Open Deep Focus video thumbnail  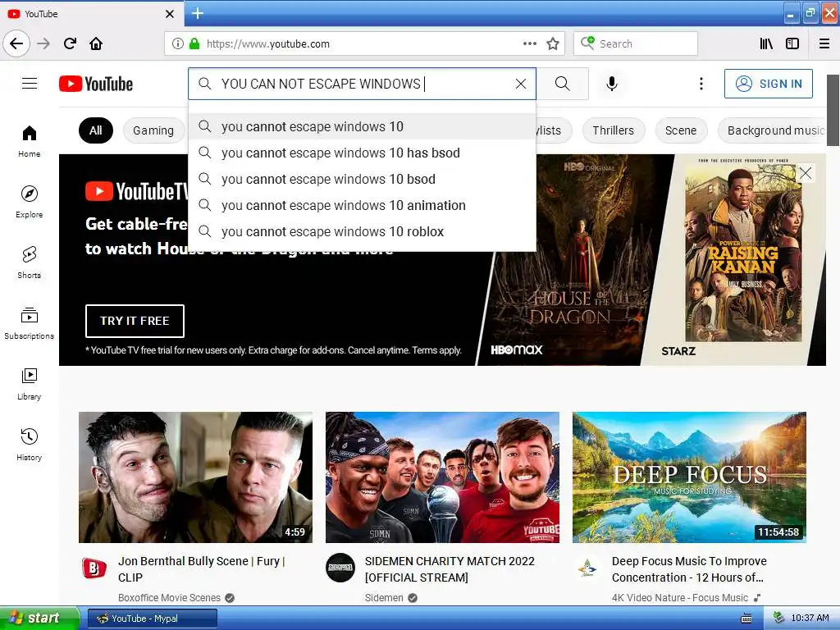(x=689, y=477)
